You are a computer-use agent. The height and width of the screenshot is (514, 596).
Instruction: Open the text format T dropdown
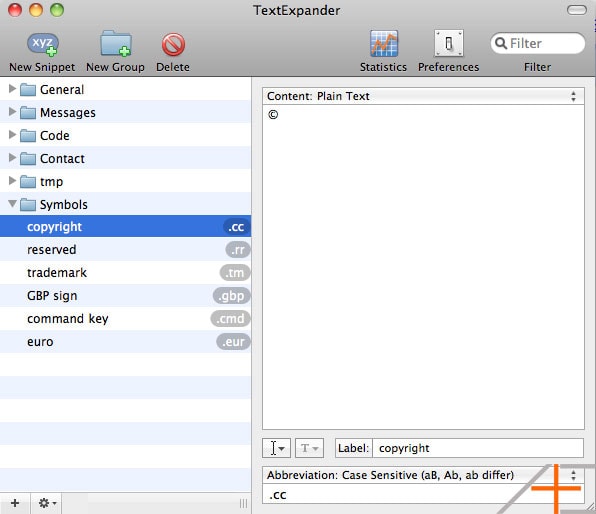click(309, 448)
